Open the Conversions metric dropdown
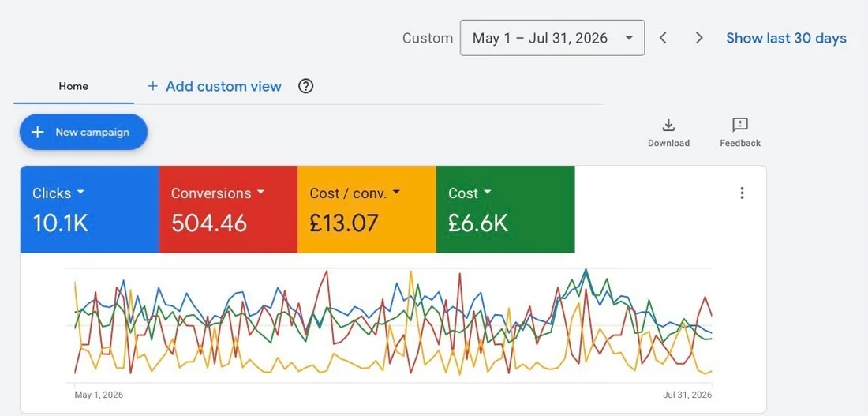Viewport: 868px width, 416px height. point(218,193)
